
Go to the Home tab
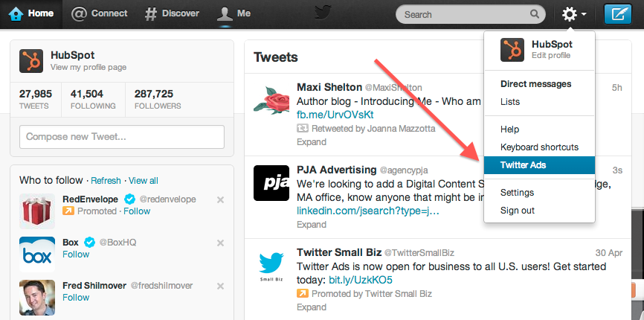tap(31, 13)
